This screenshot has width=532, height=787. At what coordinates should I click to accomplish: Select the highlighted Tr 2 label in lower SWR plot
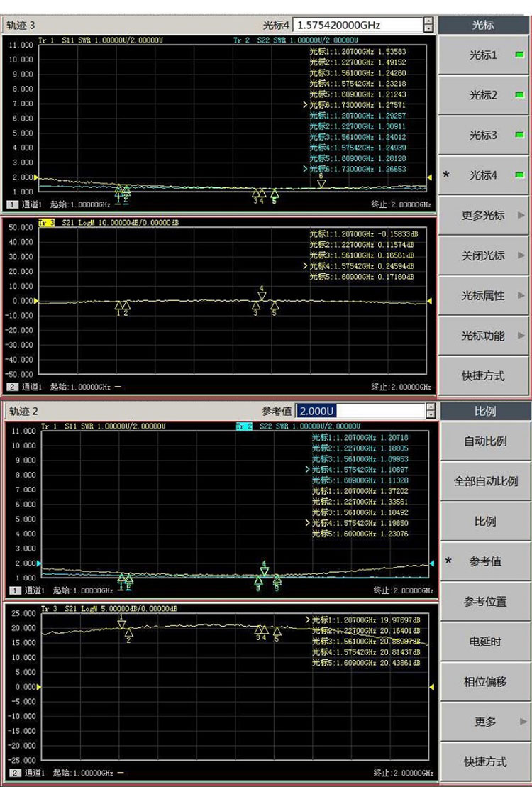point(243,426)
